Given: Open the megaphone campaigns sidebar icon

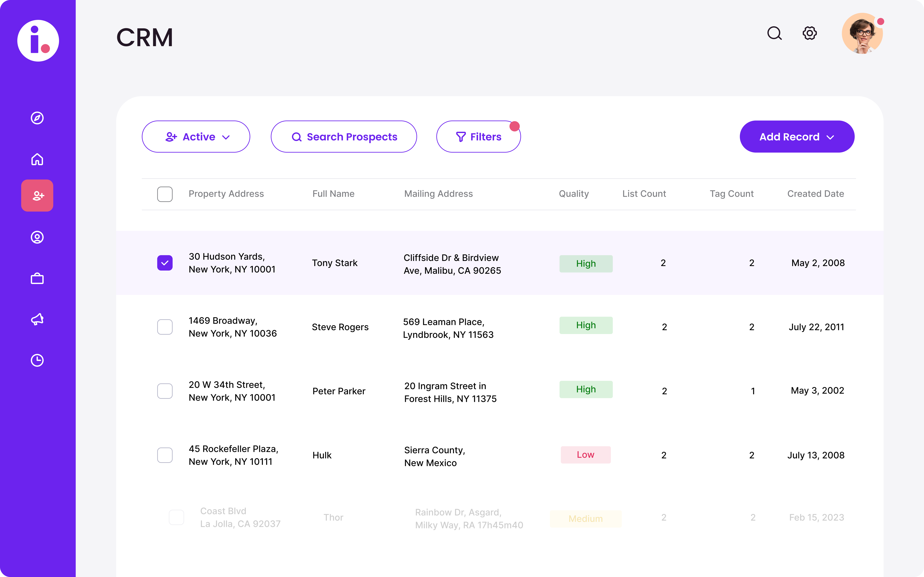Looking at the screenshot, I should 37,319.
